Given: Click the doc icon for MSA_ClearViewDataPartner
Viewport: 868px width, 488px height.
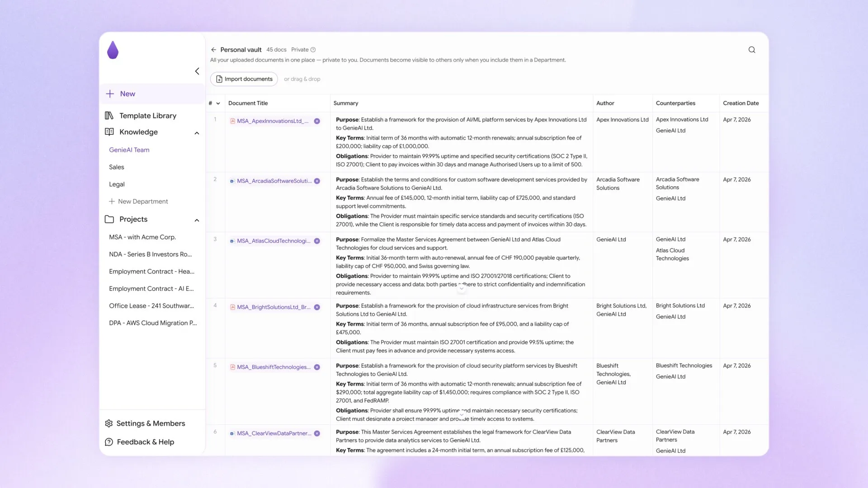Looking at the screenshot, I should click(x=232, y=434).
